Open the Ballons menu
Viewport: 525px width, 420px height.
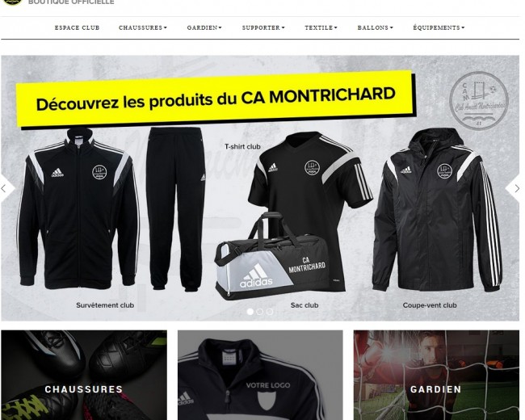[375, 27]
